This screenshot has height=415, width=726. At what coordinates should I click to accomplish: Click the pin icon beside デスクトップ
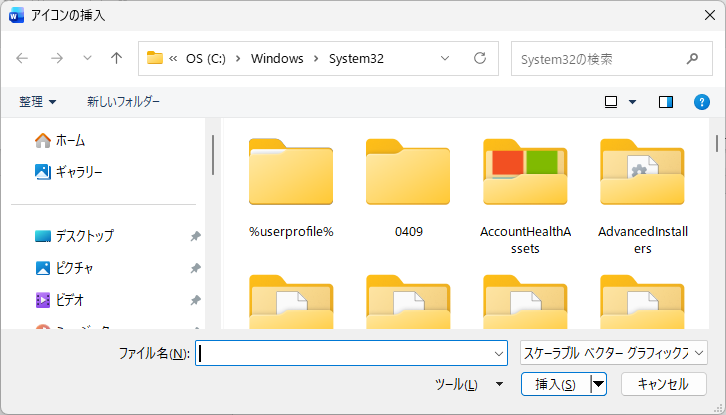[195, 236]
